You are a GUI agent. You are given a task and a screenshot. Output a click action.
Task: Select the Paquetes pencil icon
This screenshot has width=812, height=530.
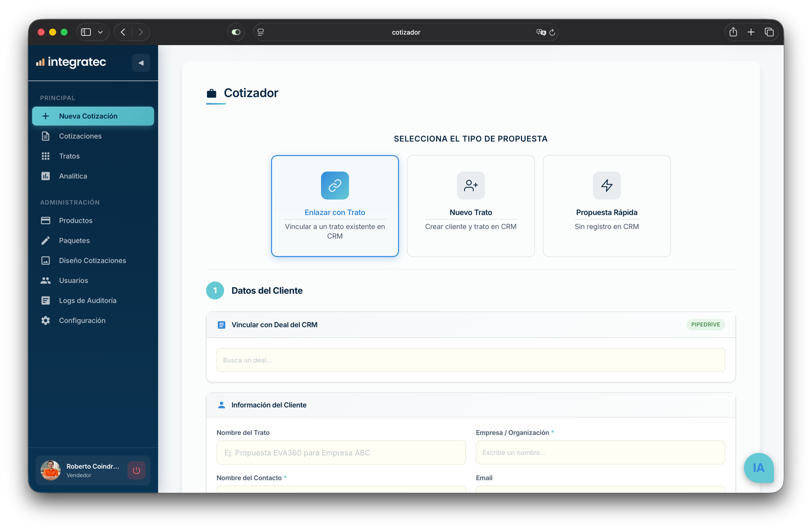point(46,240)
